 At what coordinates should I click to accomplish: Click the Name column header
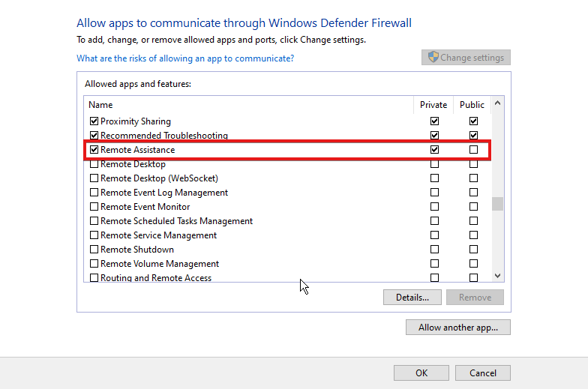tap(100, 105)
